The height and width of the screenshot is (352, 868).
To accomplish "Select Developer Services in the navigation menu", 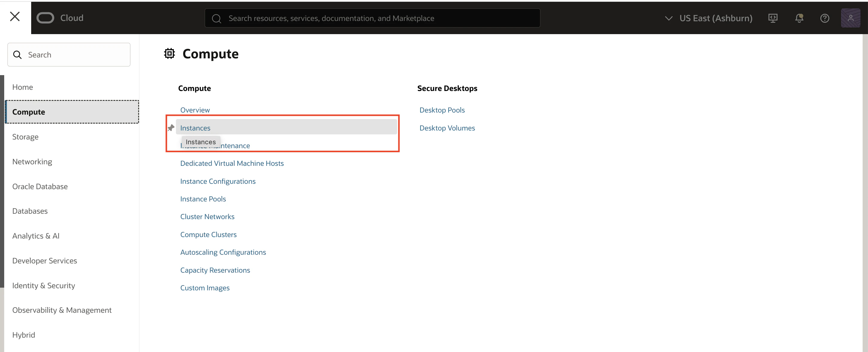I will pyautogui.click(x=44, y=261).
